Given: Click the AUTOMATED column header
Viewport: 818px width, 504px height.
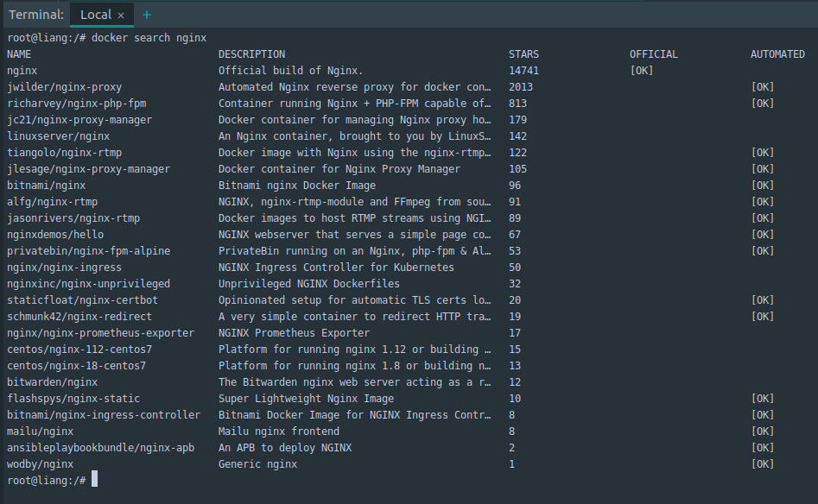Looking at the screenshot, I should point(777,54).
